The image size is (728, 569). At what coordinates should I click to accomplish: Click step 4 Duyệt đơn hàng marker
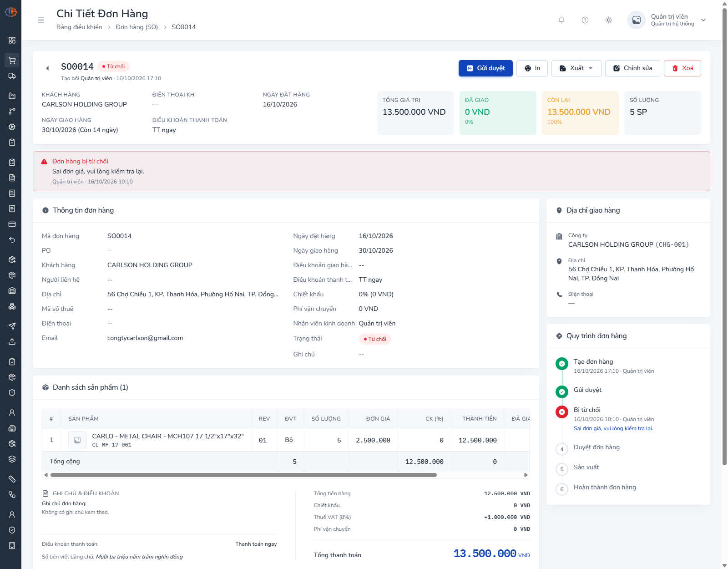(x=562, y=449)
